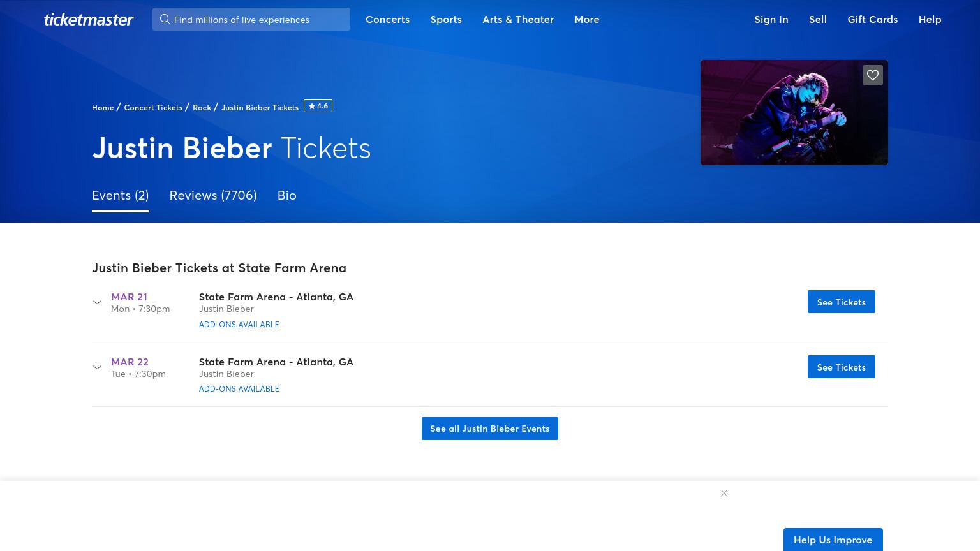Switch to the Reviews (7706) tab

(213, 196)
